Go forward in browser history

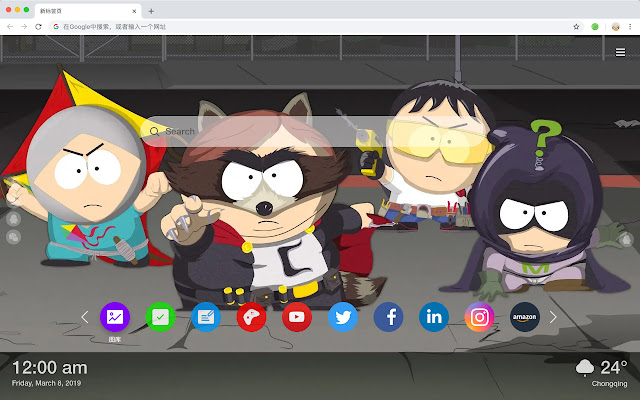24,27
